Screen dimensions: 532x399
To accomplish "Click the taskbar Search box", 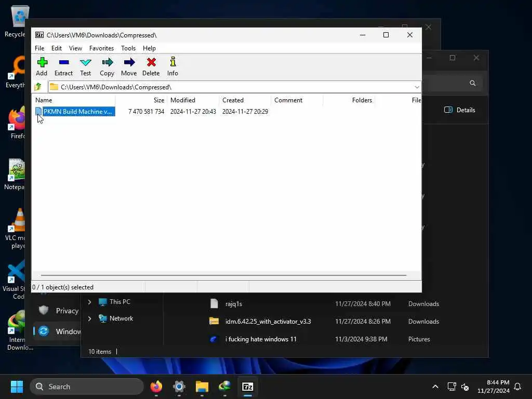I will click(x=87, y=387).
